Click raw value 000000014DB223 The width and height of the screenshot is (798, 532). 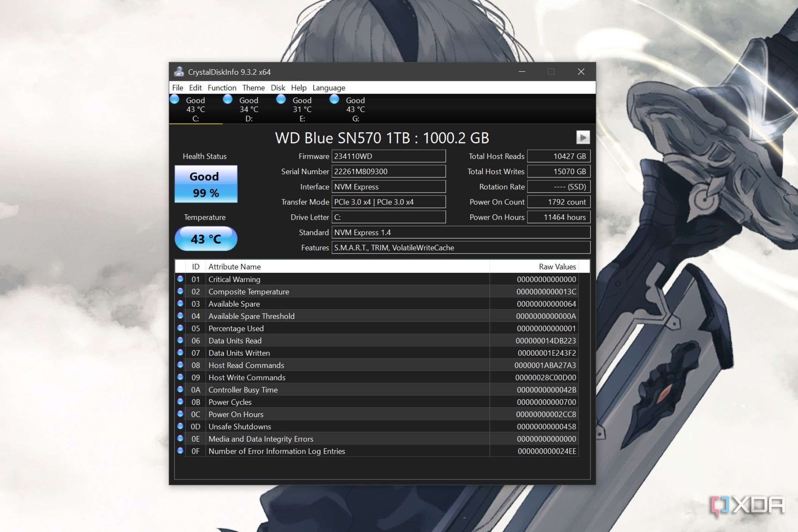546,341
